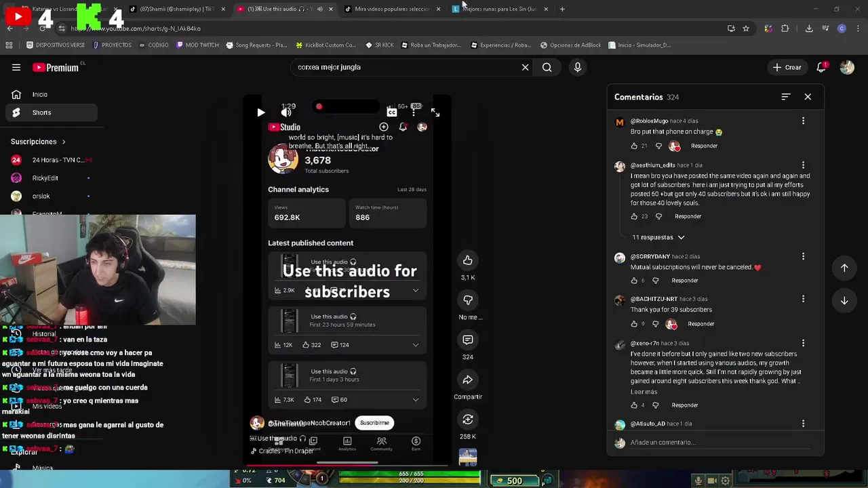Open the Short's three-dot more menu
The image size is (868, 488).
pyautogui.click(x=414, y=113)
